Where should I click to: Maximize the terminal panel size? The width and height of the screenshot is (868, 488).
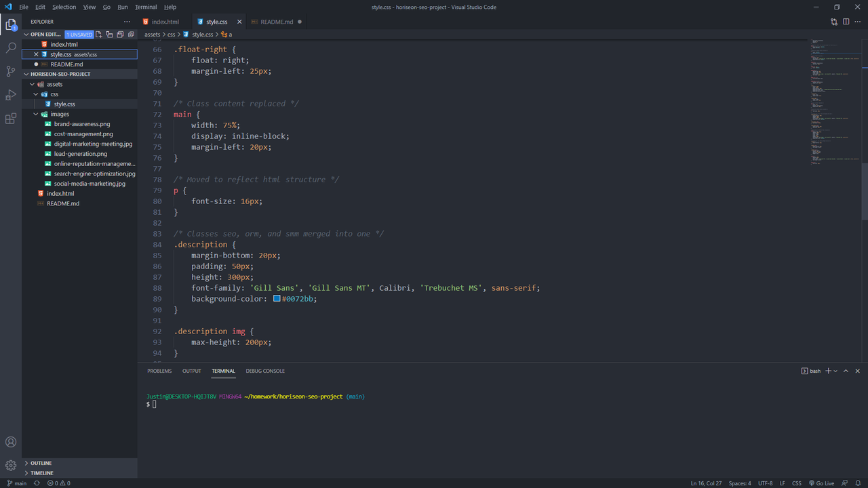[846, 371]
